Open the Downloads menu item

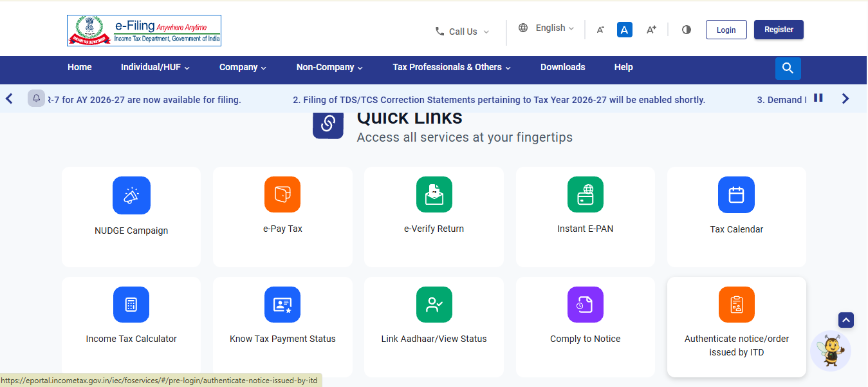(563, 67)
